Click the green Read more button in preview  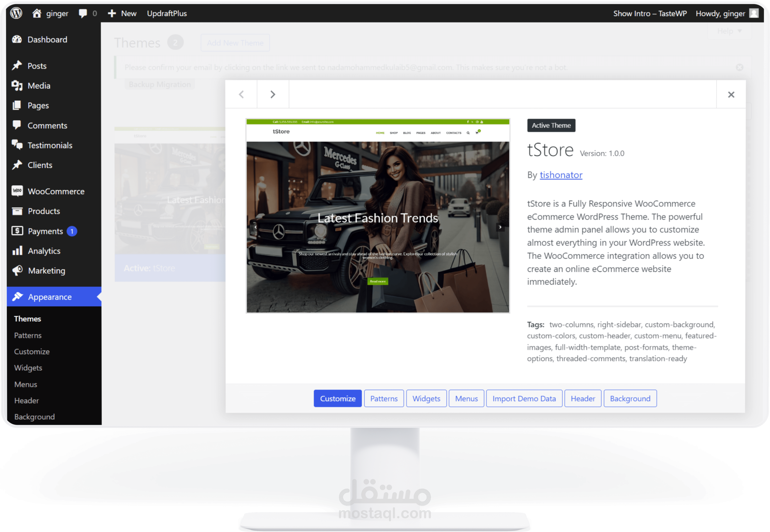[x=378, y=281]
